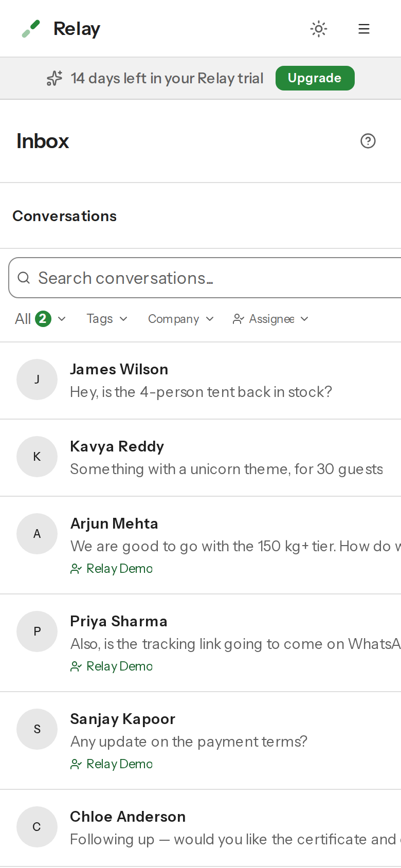Click message "Something with a unicorn theme, for 30 guests"
Screen dimensions: 401x868
(226, 469)
